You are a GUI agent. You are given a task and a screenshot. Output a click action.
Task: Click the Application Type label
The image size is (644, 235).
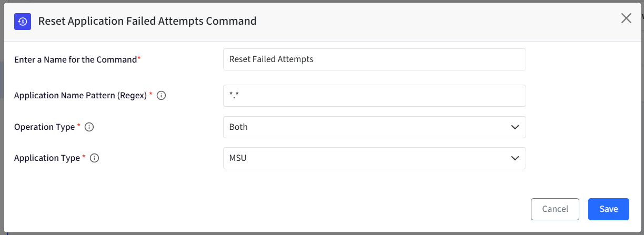click(47, 158)
